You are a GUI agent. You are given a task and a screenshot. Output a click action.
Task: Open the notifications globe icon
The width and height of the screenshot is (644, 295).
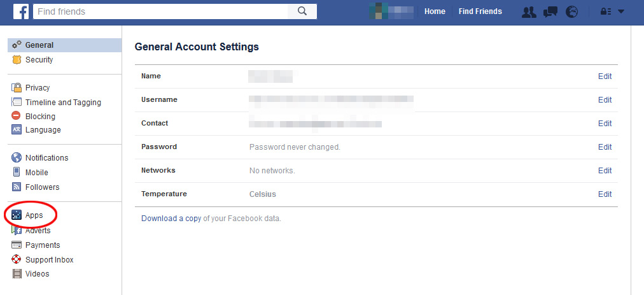pos(571,12)
